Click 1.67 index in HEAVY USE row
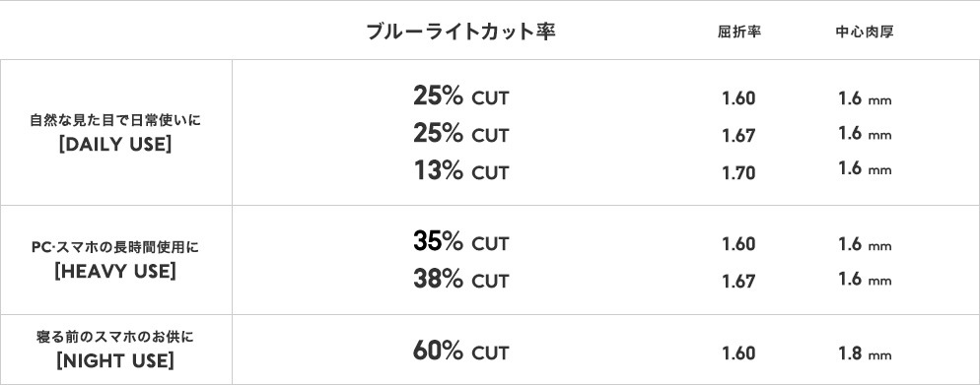Screen dimensions: 980x385 click(738, 281)
